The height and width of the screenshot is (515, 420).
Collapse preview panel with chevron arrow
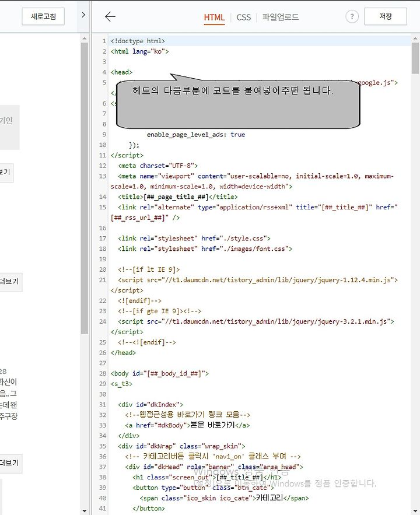[x=83, y=15]
